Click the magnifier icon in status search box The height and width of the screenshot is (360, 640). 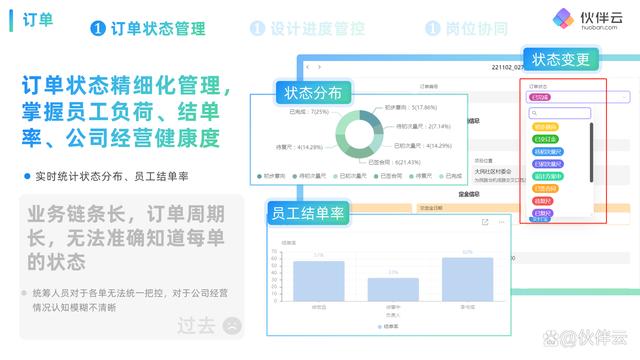(534, 113)
